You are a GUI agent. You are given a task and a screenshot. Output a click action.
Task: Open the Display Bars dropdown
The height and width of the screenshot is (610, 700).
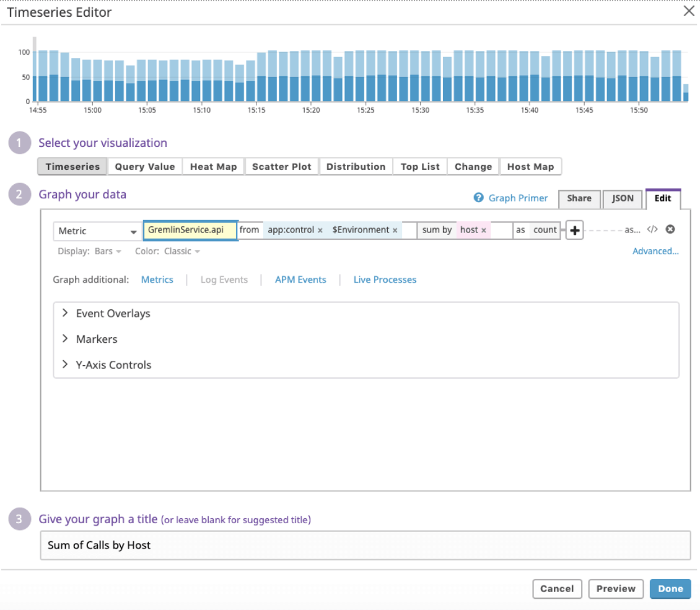(108, 251)
